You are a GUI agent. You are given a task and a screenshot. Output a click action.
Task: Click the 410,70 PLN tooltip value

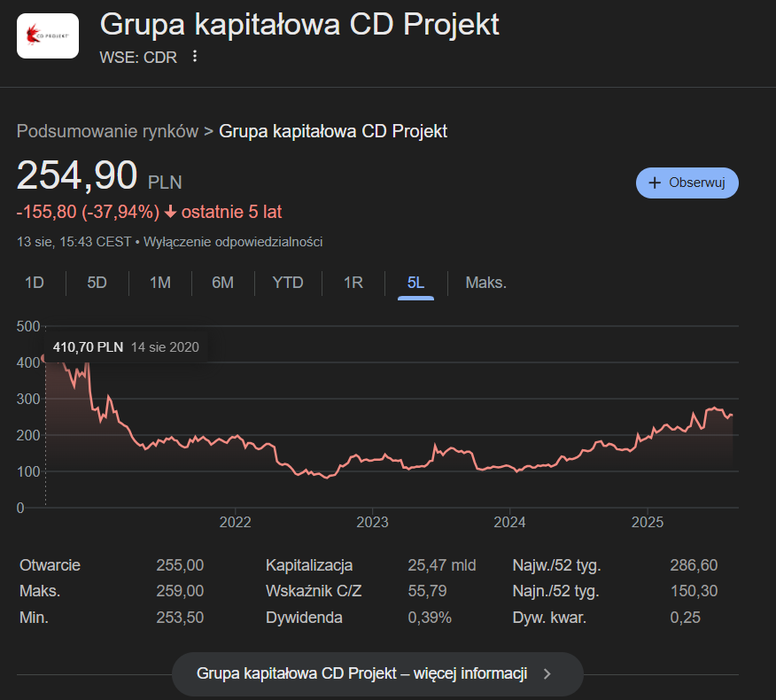coord(88,347)
